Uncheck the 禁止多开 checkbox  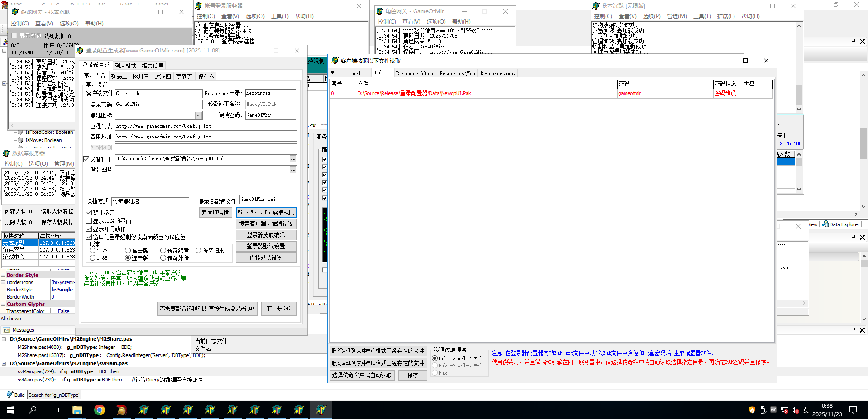point(89,213)
